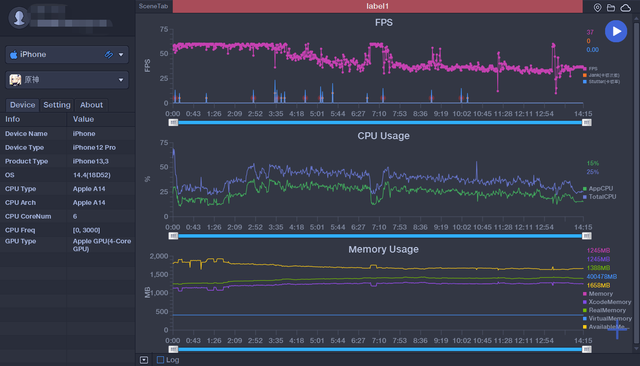This screenshot has height=366, width=640.
Task: Click the link connection icon beside iPhone
Action: (109, 55)
